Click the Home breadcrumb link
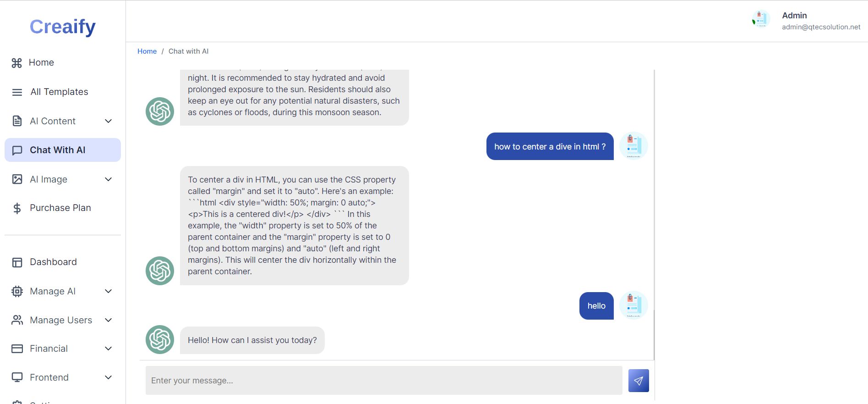 [x=147, y=51]
